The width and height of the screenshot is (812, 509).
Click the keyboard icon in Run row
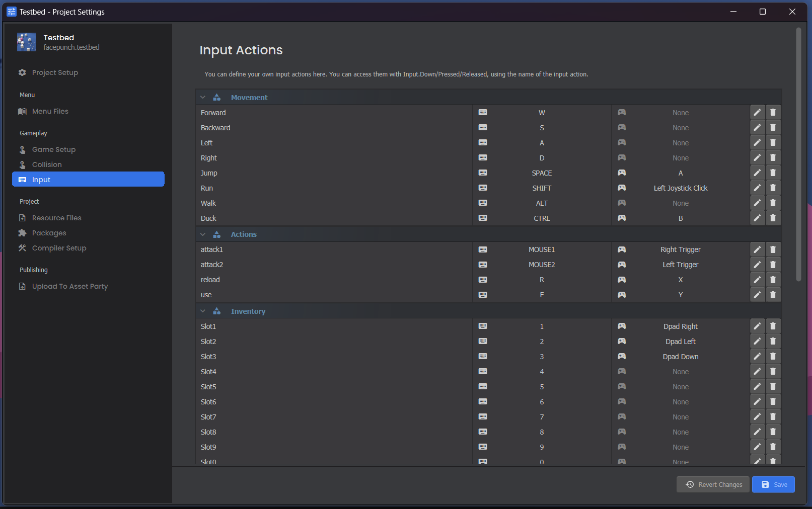483,188
